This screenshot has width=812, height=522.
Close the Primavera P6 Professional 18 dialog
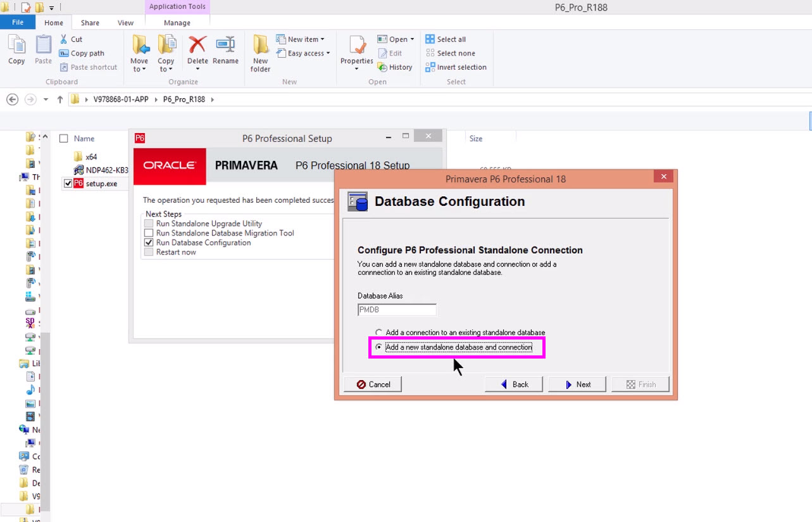tap(664, 177)
